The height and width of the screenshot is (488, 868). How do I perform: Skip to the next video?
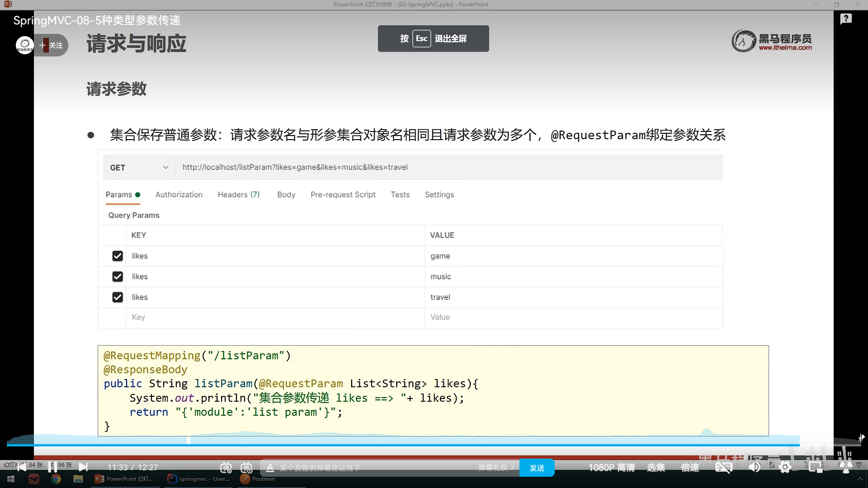pos(83,467)
